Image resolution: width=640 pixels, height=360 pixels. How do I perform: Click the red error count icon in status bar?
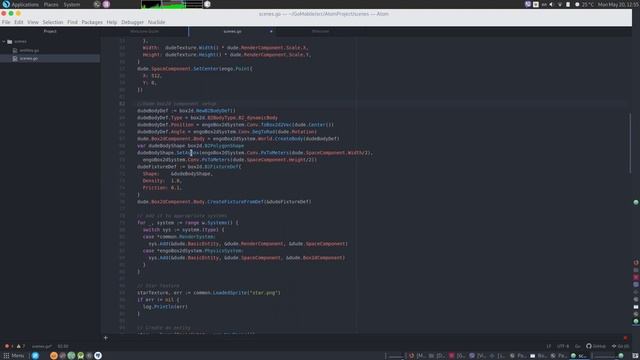(8, 346)
